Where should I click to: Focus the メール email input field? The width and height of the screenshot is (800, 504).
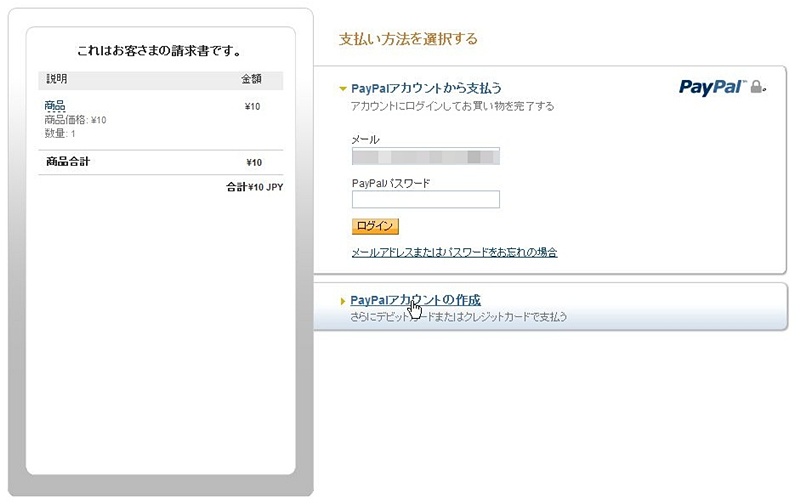click(426, 156)
